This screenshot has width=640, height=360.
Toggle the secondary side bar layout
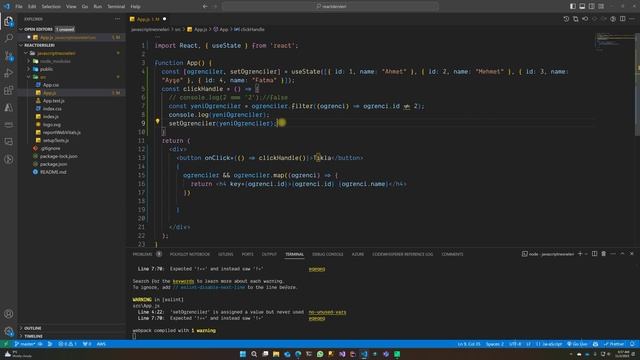[591, 6]
